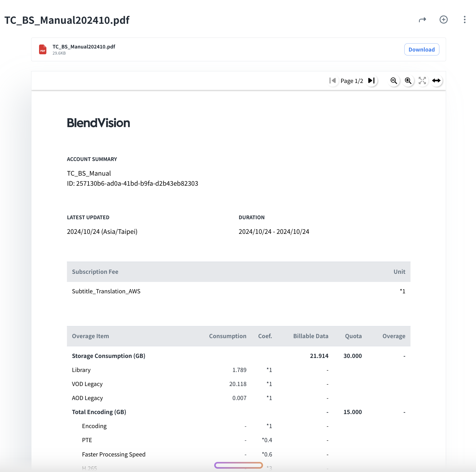Open the TC_BS_Manual202410.pdf attachment file name
Viewport: 476px width, 472px height.
(x=84, y=47)
